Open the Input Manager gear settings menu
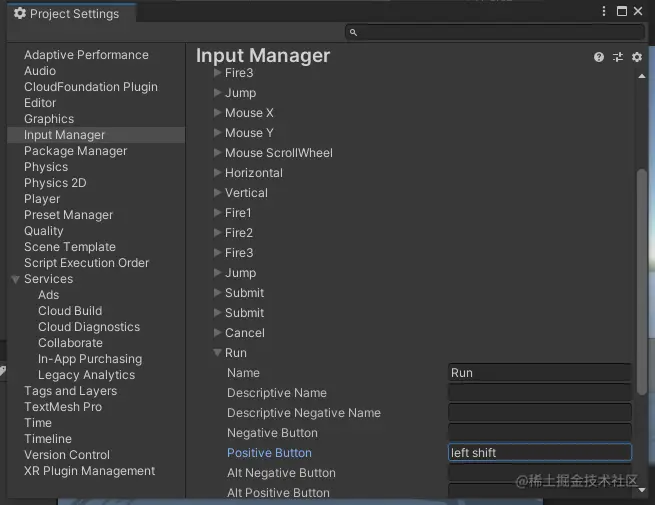655x505 pixels. [637, 57]
